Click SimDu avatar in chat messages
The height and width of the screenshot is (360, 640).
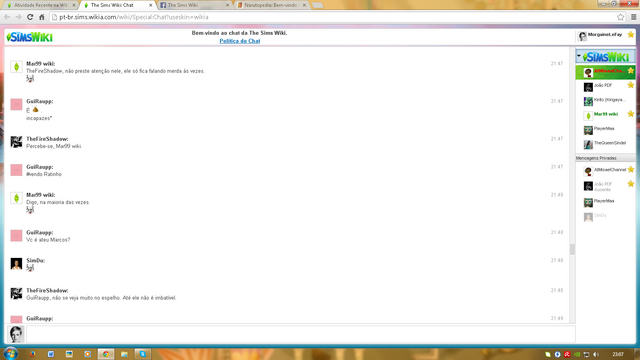[x=16, y=264]
